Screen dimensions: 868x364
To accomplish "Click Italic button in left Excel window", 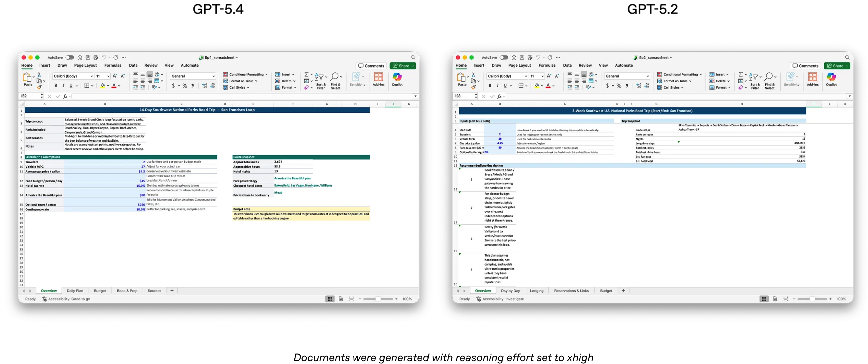I will pyautogui.click(x=63, y=86).
